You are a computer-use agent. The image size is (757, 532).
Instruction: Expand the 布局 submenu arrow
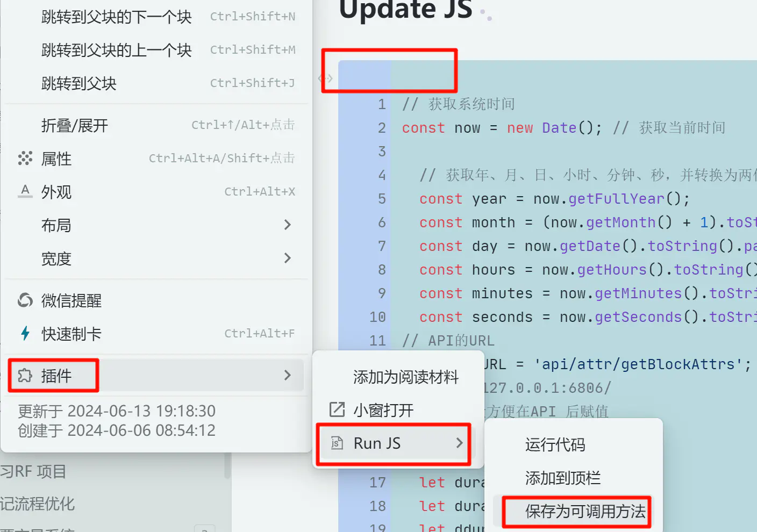(x=288, y=225)
